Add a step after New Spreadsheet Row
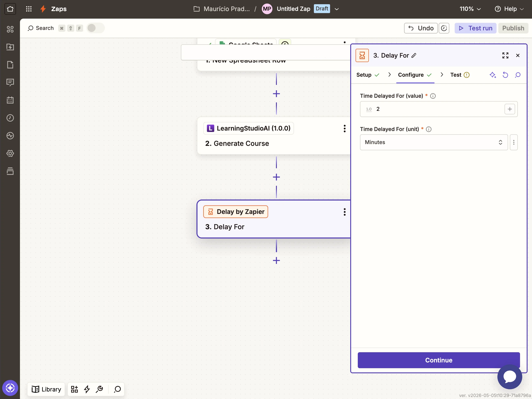Screen dimensions: 532x399 click(x=276, y=94)
